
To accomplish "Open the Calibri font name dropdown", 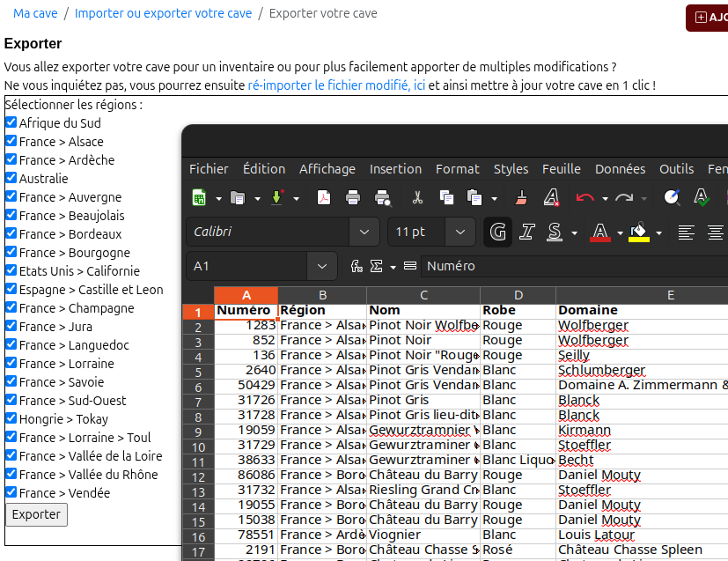I will (364, 232).
